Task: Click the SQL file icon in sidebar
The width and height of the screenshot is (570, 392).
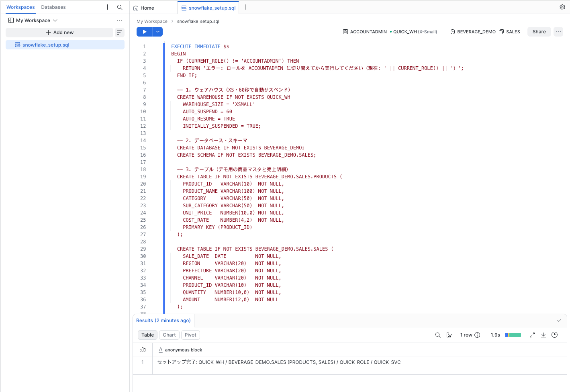Action: pyautogui.click(x=18, y=45)
